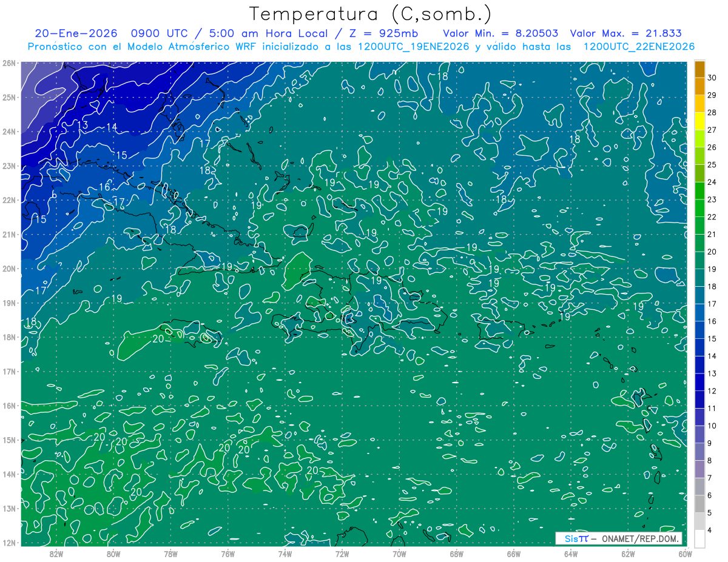Click the "62W" longitude axis label
This screenshot has height=562, width=728.
pos(628,554)
